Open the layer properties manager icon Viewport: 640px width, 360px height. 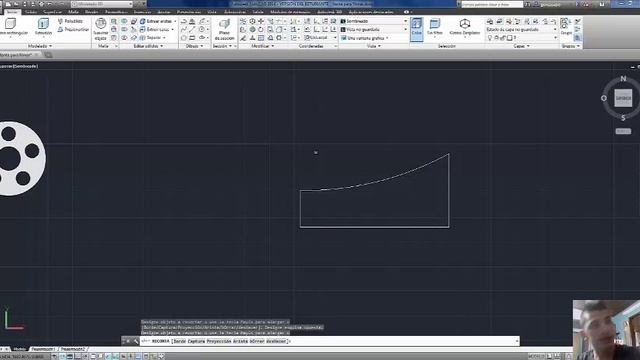[490, 21]
